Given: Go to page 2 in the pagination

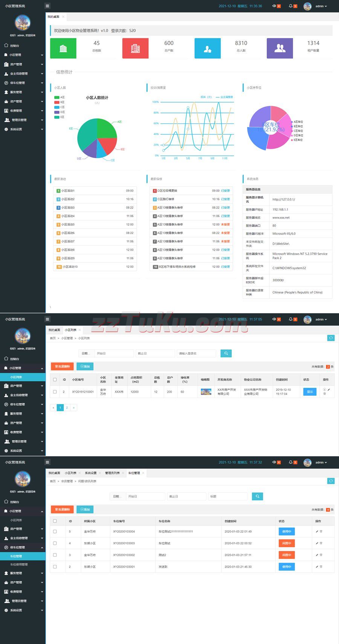Looking at the screenshot, I should pos(67,407).
